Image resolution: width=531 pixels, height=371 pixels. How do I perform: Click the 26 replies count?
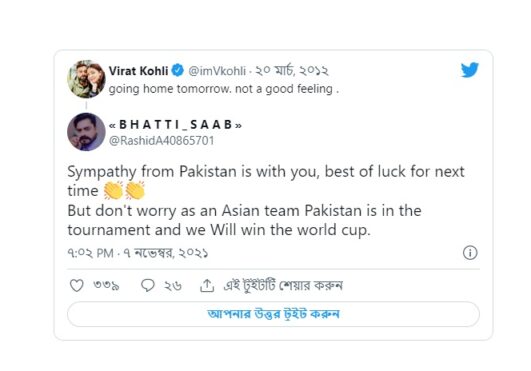(173, 286)
